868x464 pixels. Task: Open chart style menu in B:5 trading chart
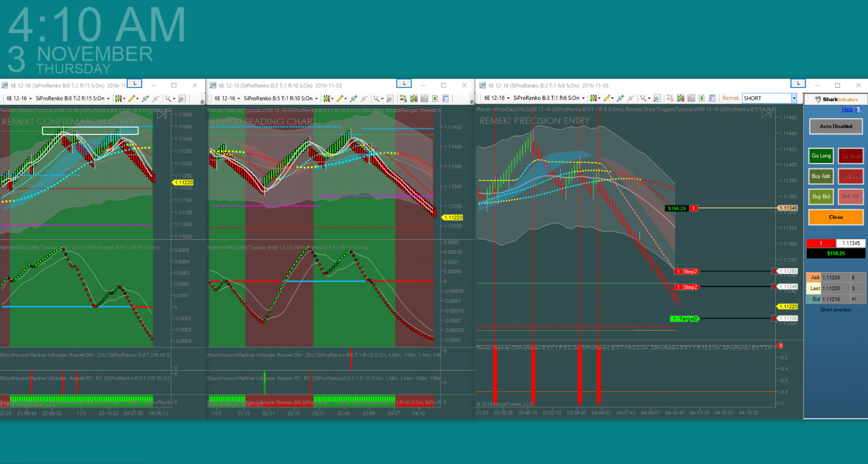pos(328,98)
